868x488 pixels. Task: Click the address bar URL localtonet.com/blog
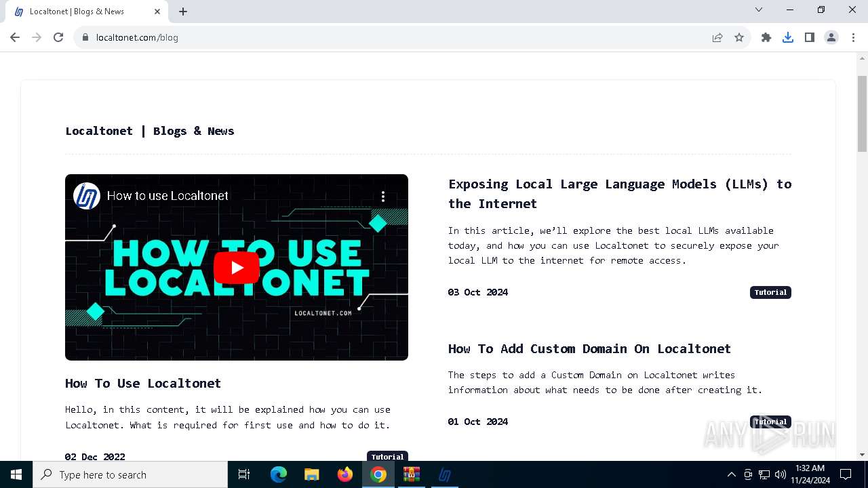(137, 37)
